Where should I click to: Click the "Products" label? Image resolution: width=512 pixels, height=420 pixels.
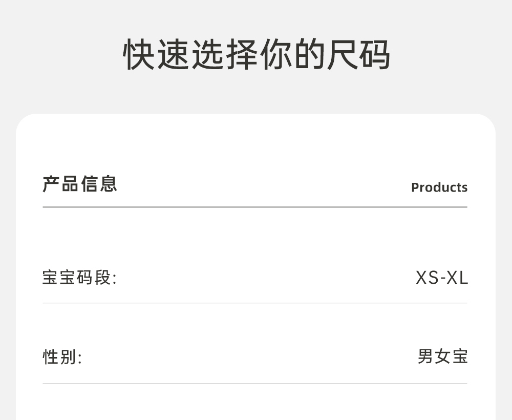point(439,187)
